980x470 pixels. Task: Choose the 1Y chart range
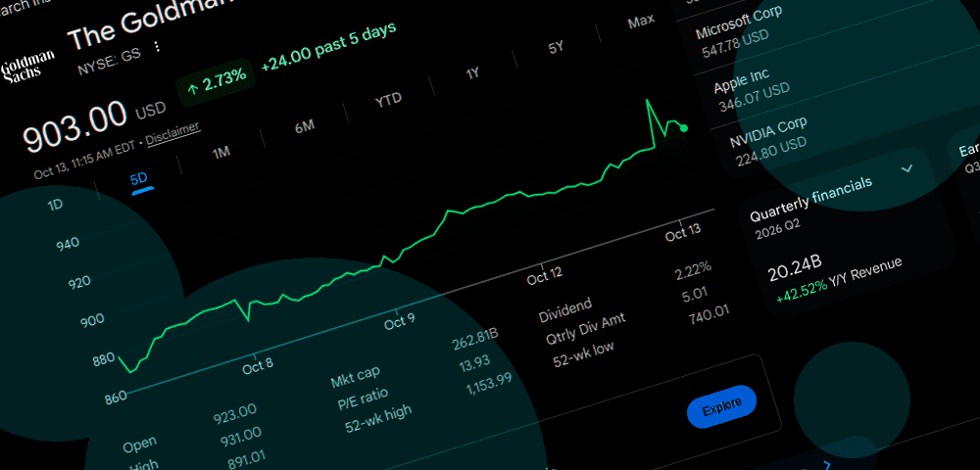(x=472, y=73)
